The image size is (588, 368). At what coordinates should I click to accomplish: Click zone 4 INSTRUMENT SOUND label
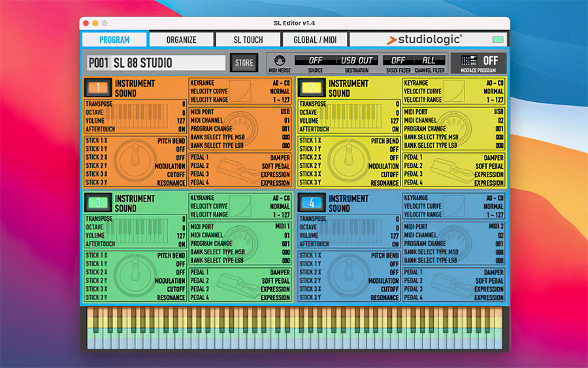(x=348, y=203)
